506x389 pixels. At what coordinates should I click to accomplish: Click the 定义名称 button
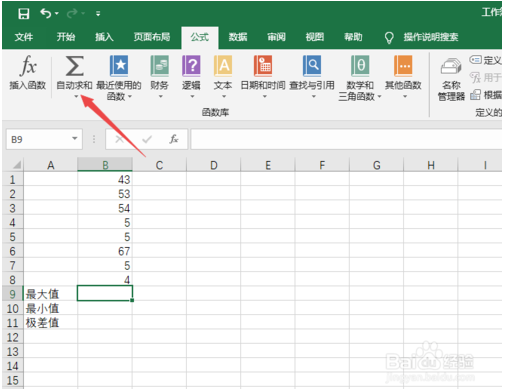click(485, 60)
